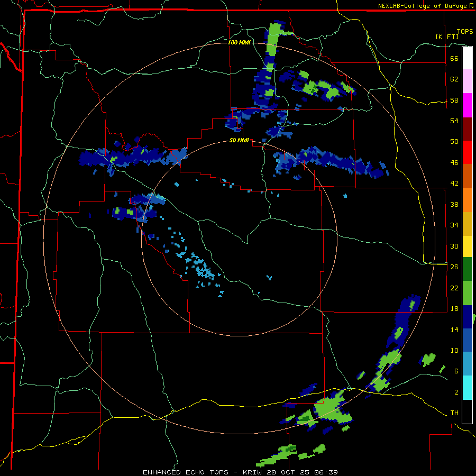Click the 50 legend value
Viewport: 476px width, 476px height.
454,142
